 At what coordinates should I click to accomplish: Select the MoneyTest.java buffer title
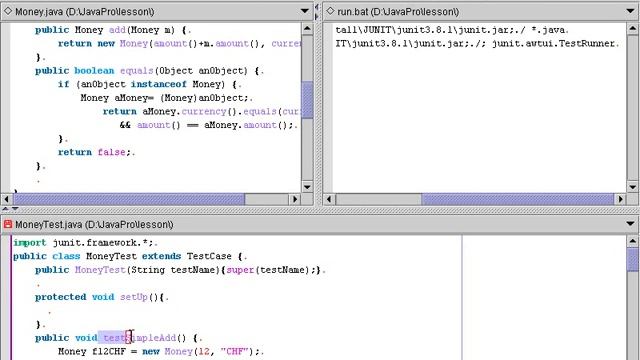(94, 224)
